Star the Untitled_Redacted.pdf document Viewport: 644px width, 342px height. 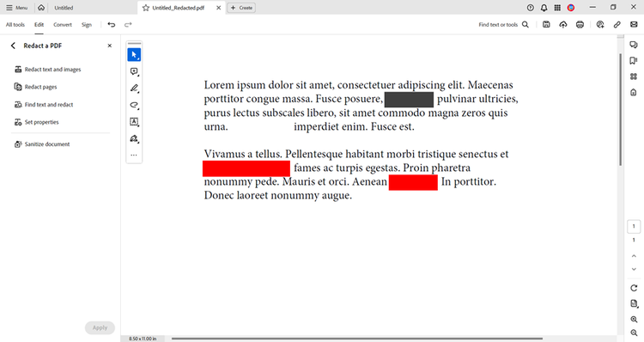(145, 8)
